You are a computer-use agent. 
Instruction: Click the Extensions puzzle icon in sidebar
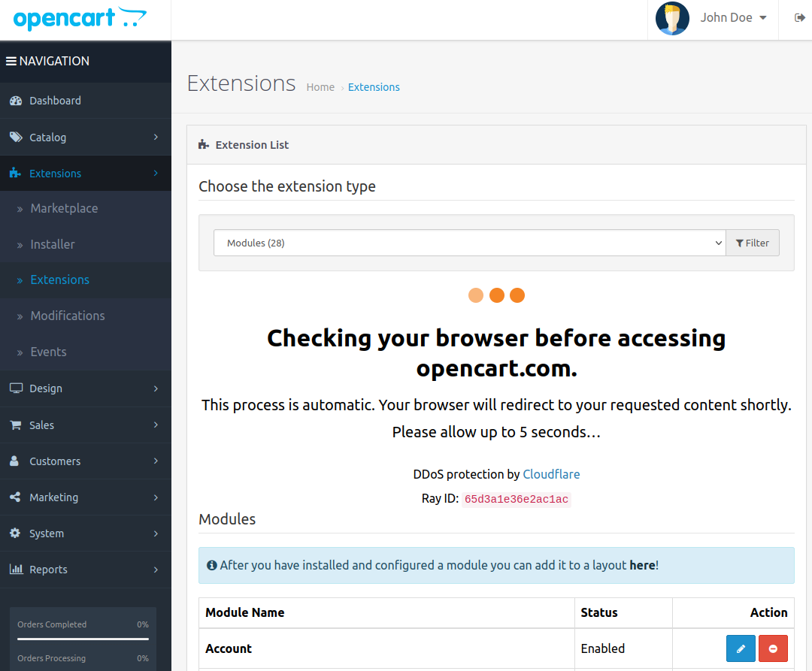click(15, 173)
